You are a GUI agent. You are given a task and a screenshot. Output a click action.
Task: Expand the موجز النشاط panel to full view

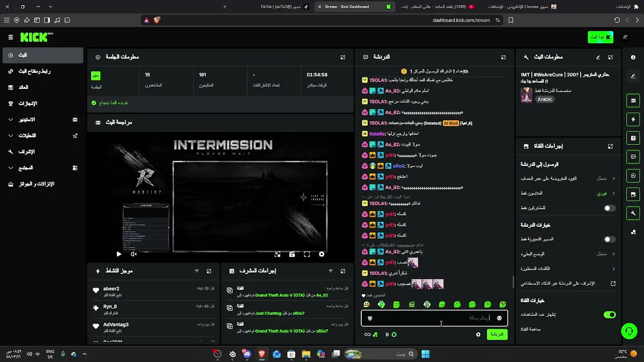point(209,271)
